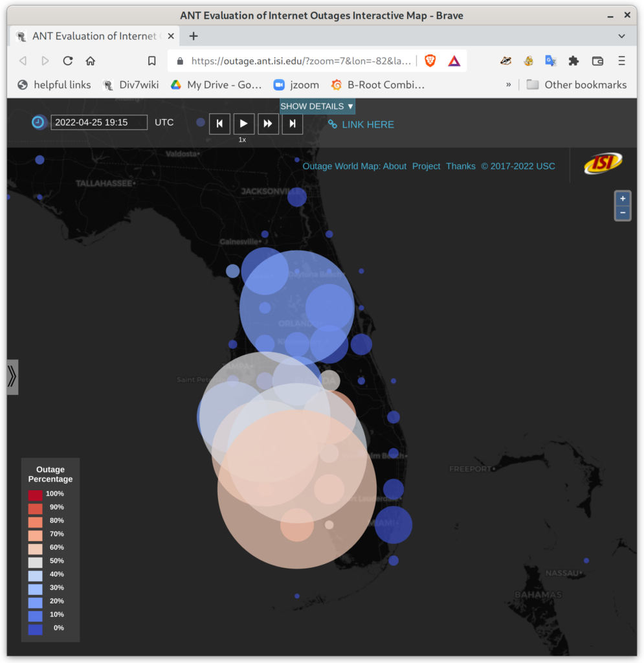Image resolution: width=644 pixels, height=663 pixels.
Task: Open a new browser tab
Action: [194, 36]
